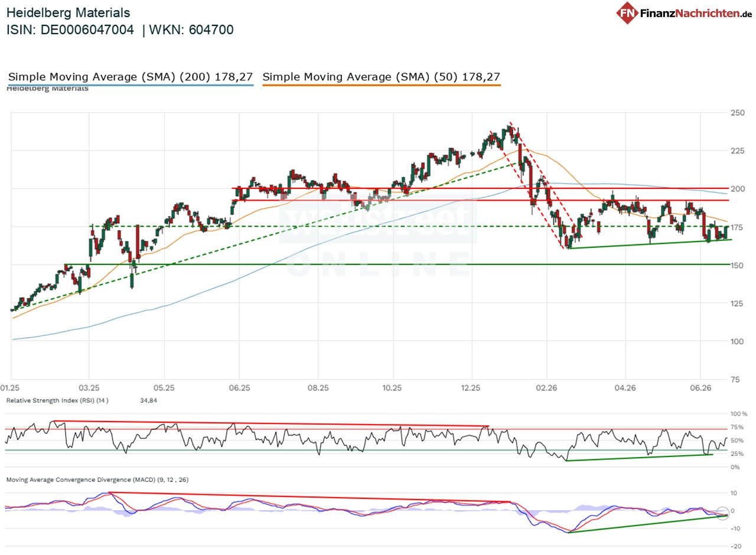Select the RSI value 34,84
Screen dimensions: 756x555
[x=148, y=401]
